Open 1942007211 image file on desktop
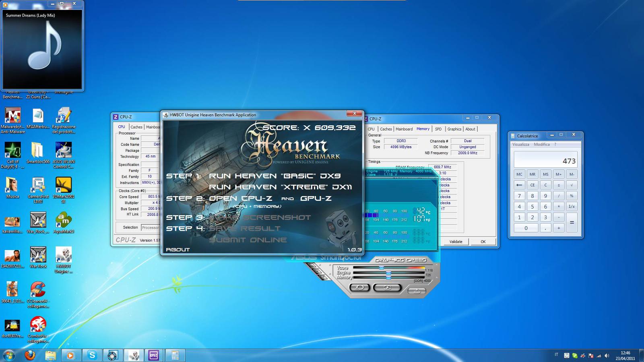The width and height of the screenshot is (644, 362). 12,258
